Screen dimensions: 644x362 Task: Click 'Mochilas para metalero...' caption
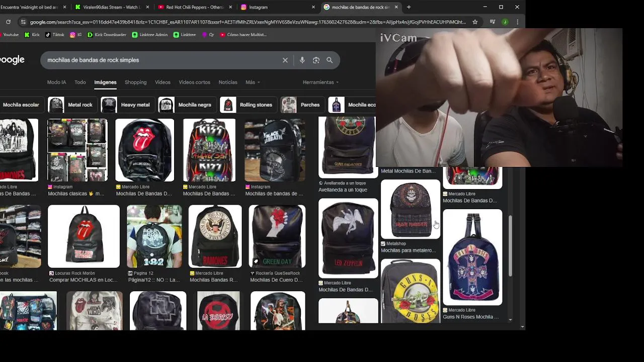pos(408,250)
